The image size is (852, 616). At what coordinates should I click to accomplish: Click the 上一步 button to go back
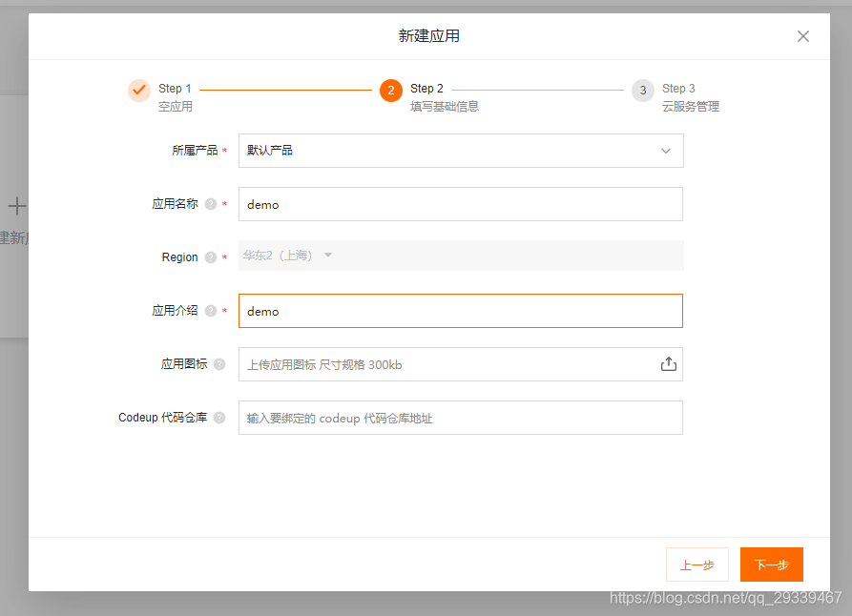[x=697, y=564]
